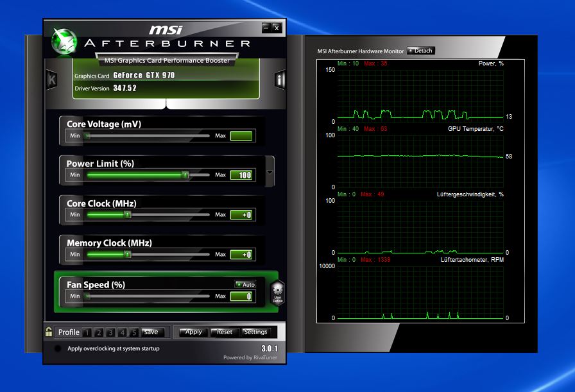Select profile slot 3

110,332
